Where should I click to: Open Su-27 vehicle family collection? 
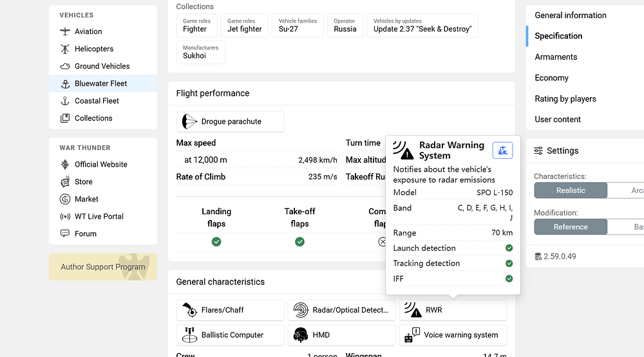tap(298, 26)
